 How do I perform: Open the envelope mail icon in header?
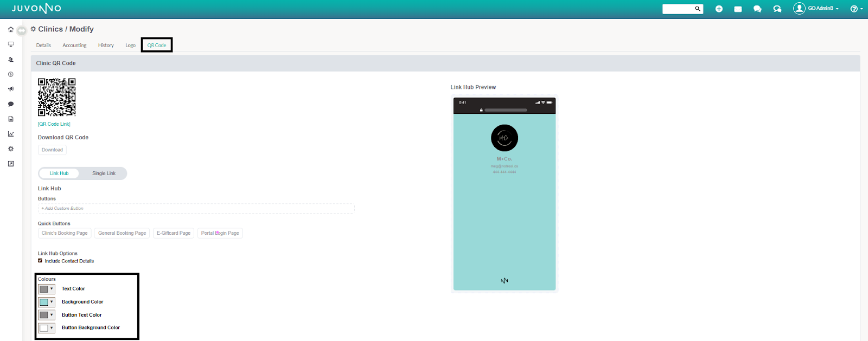[738, 9]
